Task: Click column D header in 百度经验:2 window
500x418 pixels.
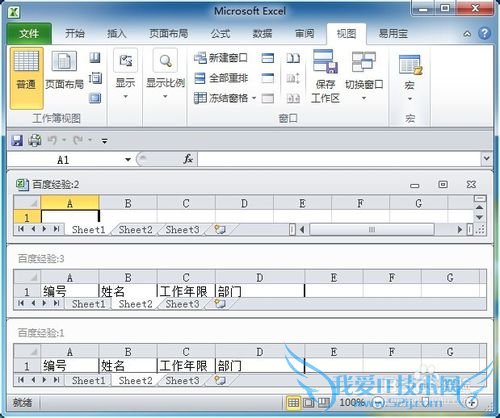Action: pyautogui.click(x=244, y=203)
